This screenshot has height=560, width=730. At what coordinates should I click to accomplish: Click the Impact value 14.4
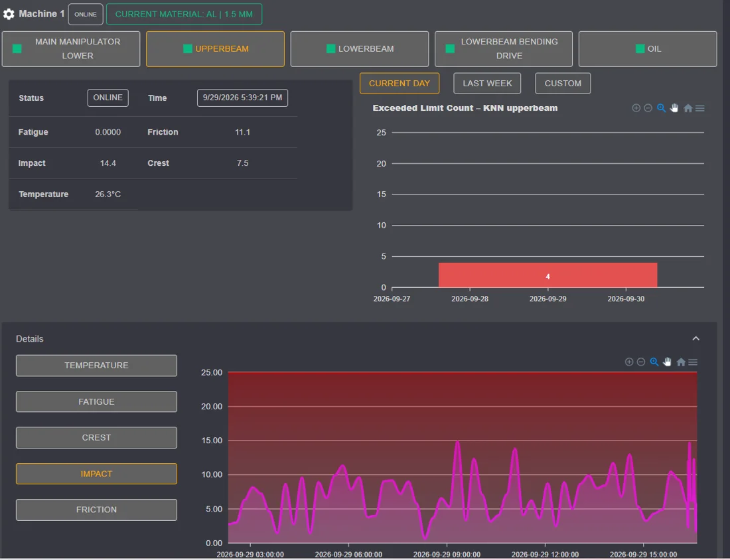coord(108,163)
